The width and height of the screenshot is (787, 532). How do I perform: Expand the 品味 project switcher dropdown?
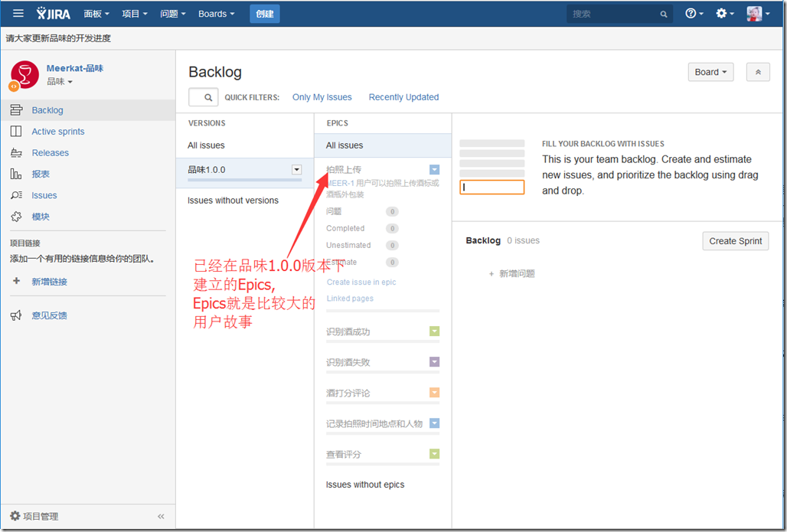click(x=60, y=81)
